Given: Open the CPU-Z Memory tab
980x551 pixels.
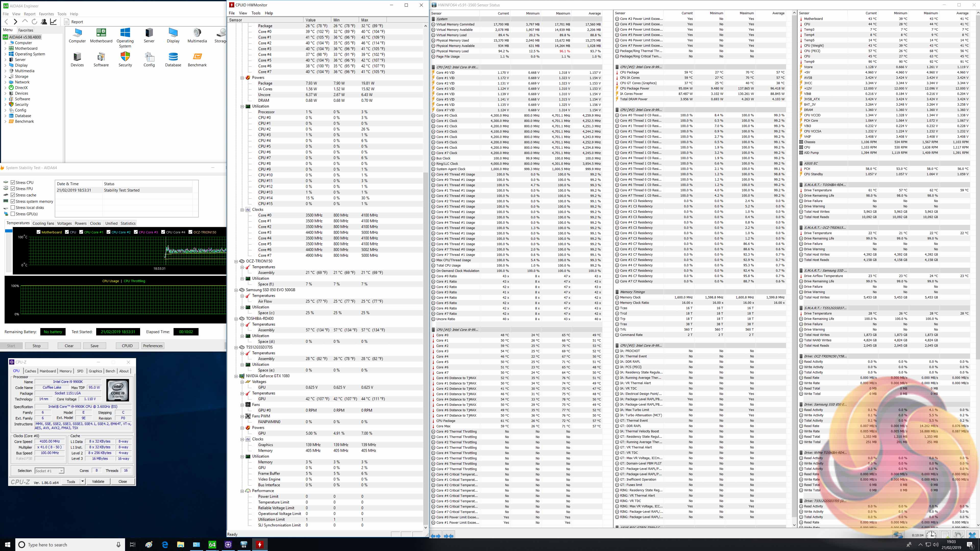Looking at the screenshot, I should click(x=65, y=371).
